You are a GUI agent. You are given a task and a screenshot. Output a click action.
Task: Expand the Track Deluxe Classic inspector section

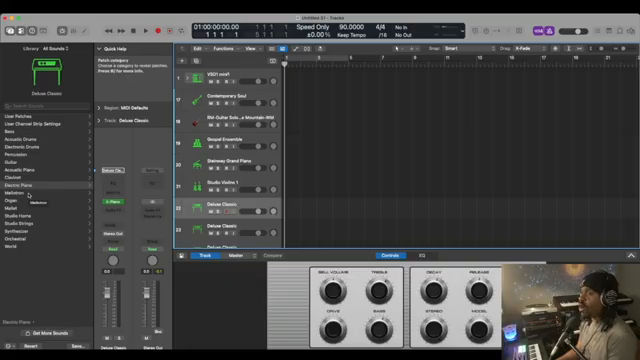point(99,121)
